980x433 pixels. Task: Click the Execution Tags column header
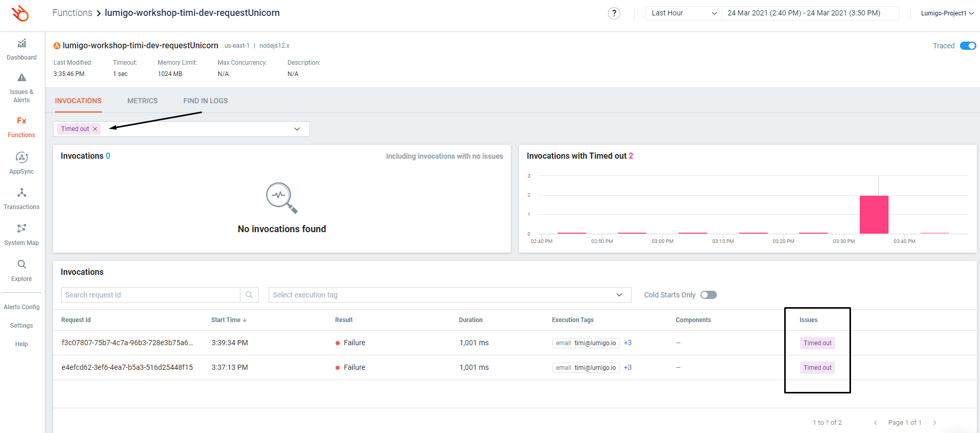572,320
